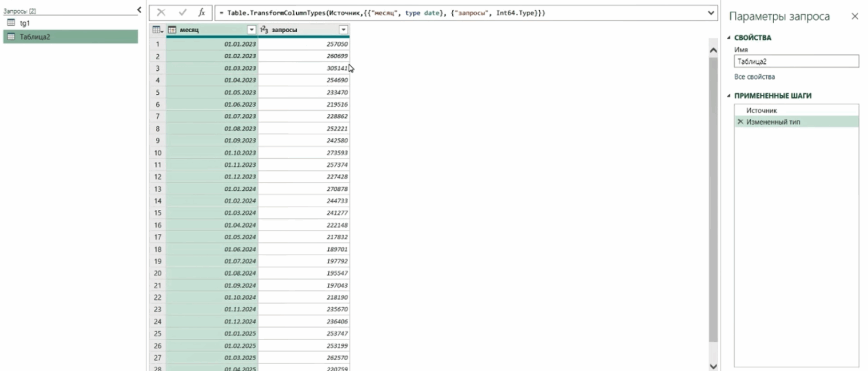Click the vertical scrollbar up arrow
Image resolution: width=868 pixels, height=371 pixels.
coord(713,50)
